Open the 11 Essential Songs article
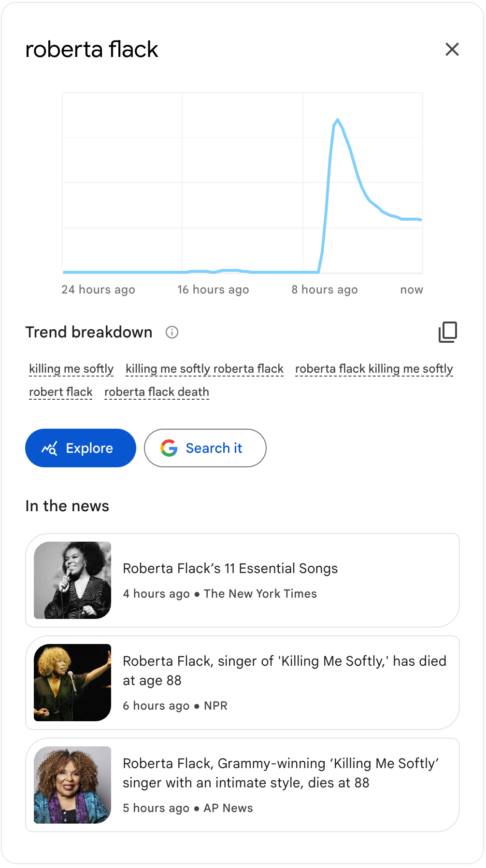The image size is (486, 868). (230, 569)
